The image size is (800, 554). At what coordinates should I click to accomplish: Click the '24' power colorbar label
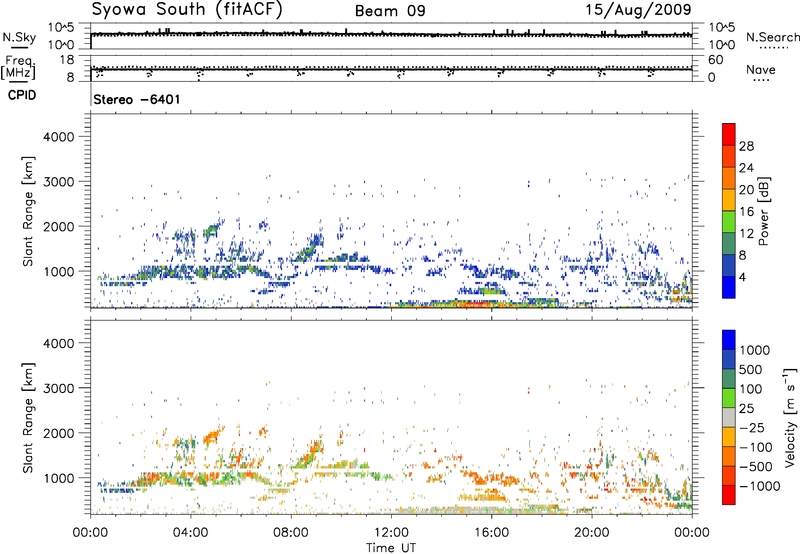pyautogui.click(x=746, y=168)
